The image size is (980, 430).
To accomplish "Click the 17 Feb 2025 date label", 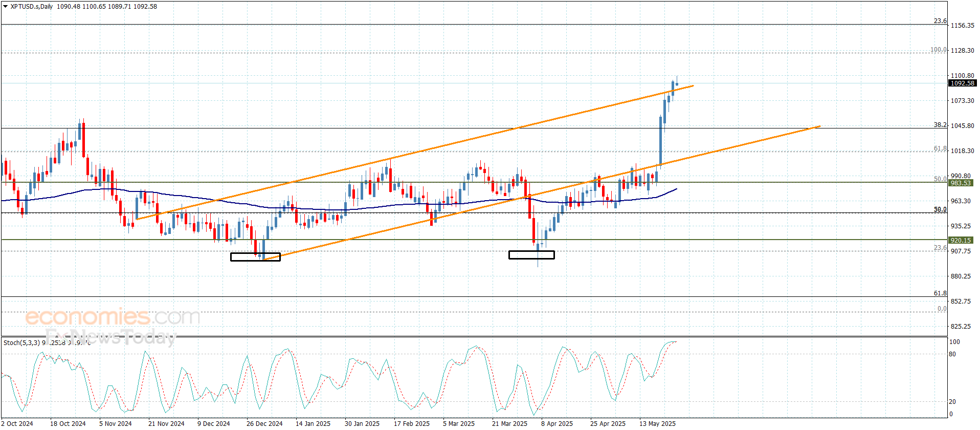I will click(412, 424).
